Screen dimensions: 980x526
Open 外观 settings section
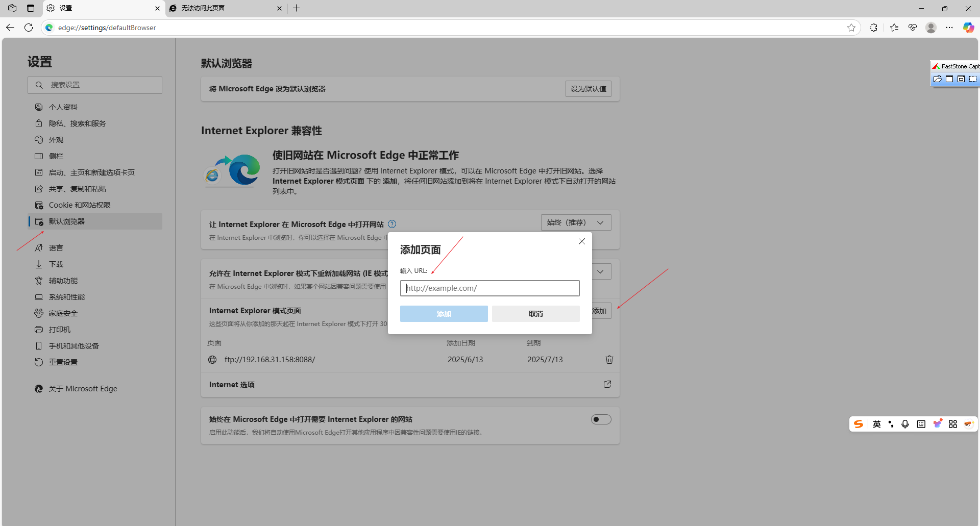tap(95, 140)
